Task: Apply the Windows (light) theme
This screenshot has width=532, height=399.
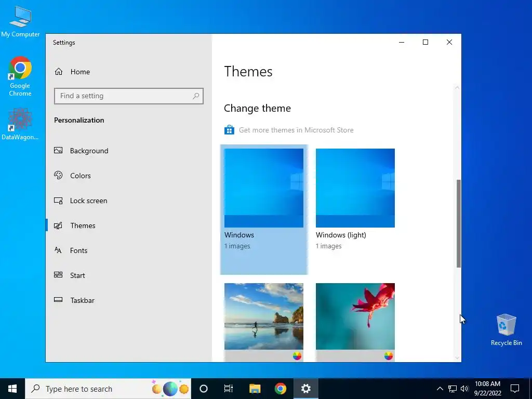Action: [x=355, y=188]
